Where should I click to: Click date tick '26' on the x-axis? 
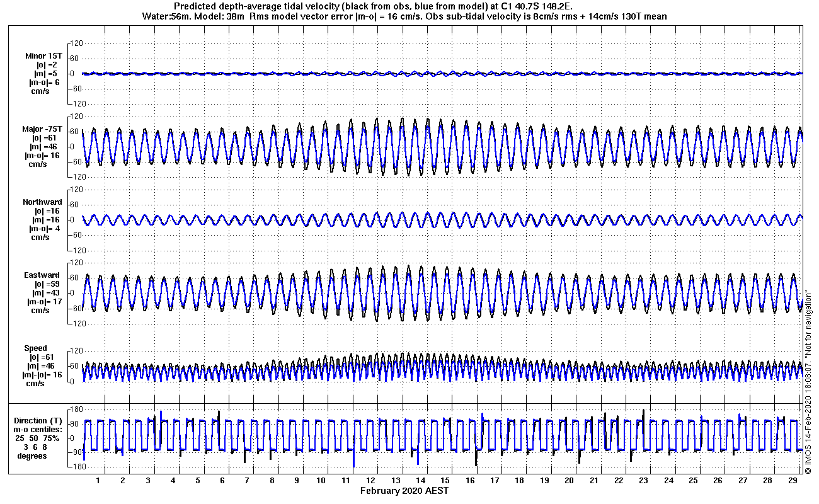[718, 480]
